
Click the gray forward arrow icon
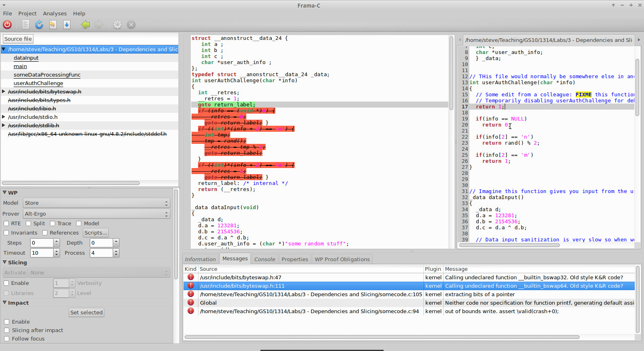point(99,25)
